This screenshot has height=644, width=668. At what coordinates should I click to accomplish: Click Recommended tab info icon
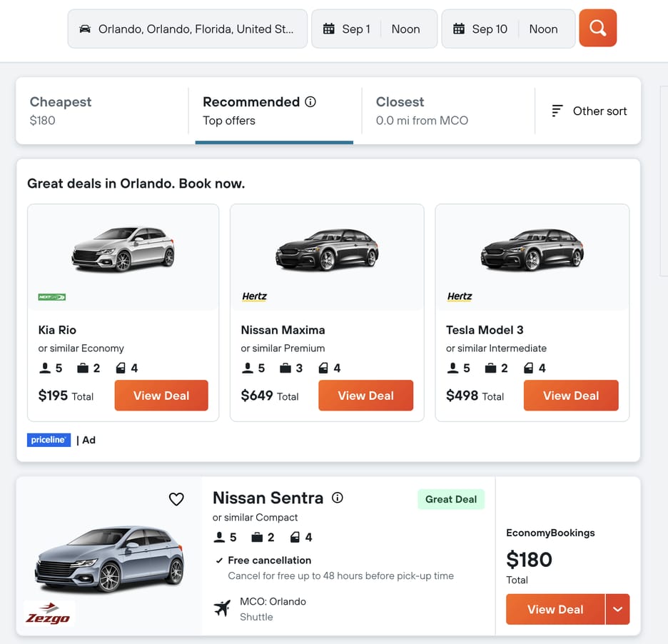pyautogui.click(x=310, y=102)
